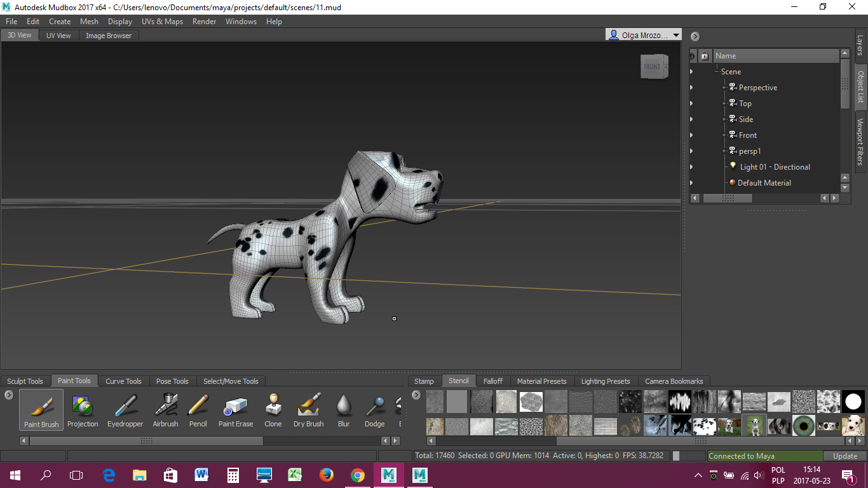Select the Paint Brush tool
Screen dimensions: 868x488
(41, 409)
